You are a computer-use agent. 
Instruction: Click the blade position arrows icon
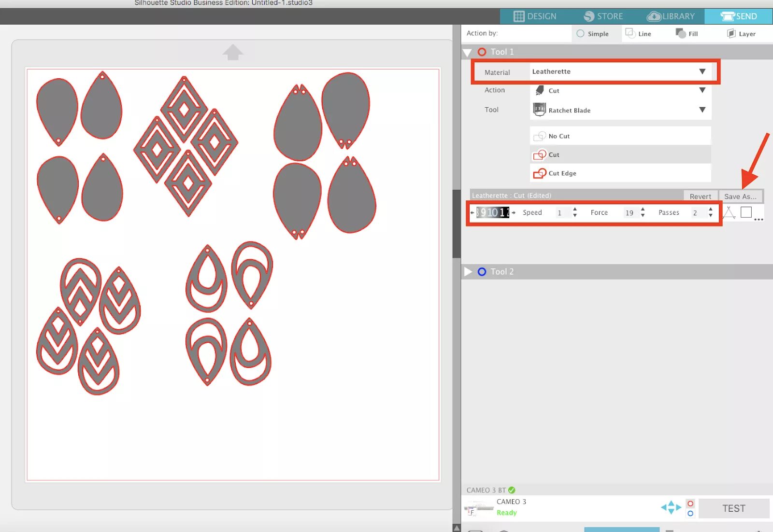tap(671, 507)
